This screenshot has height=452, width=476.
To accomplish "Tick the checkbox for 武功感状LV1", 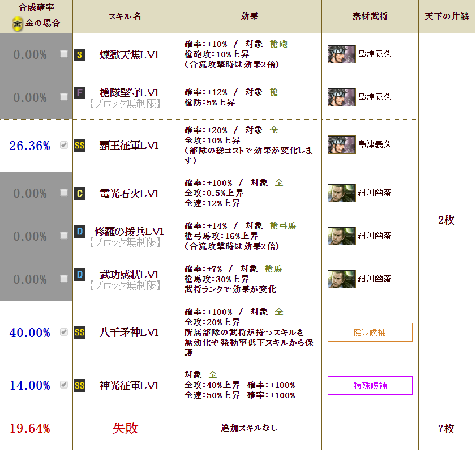I will click(x=64, y=279).
